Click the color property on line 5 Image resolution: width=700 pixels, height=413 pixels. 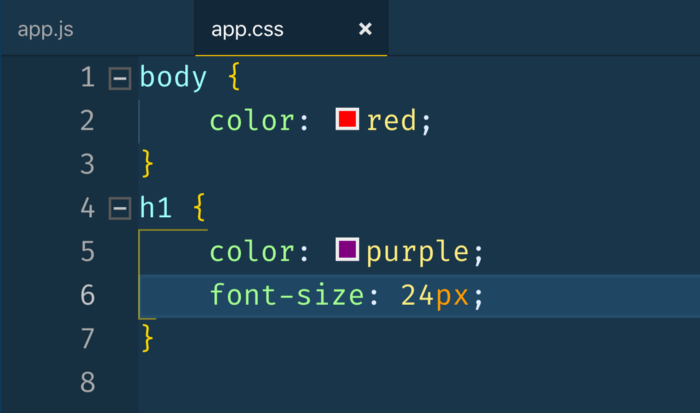coord(252,252)
